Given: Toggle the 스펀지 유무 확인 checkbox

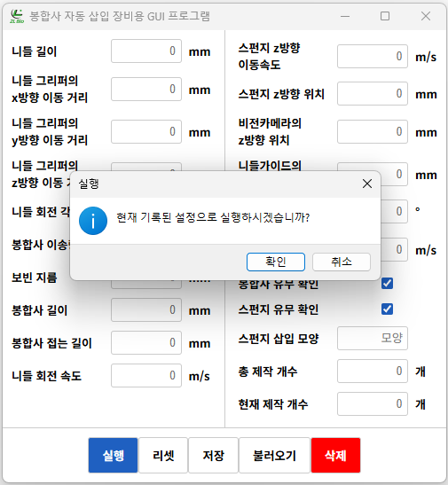Looking at the screenshot, I should pos(387,309).
